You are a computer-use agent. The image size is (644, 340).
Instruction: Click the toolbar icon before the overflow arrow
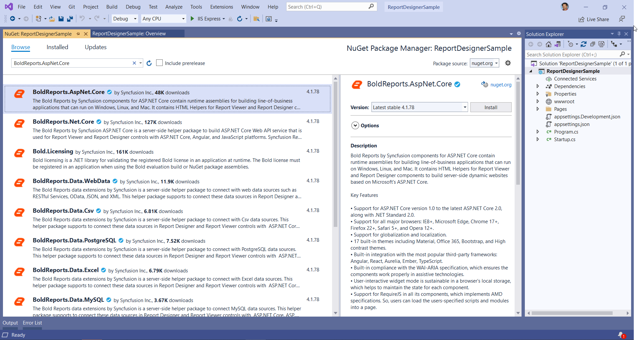click(x=269, y=19)
